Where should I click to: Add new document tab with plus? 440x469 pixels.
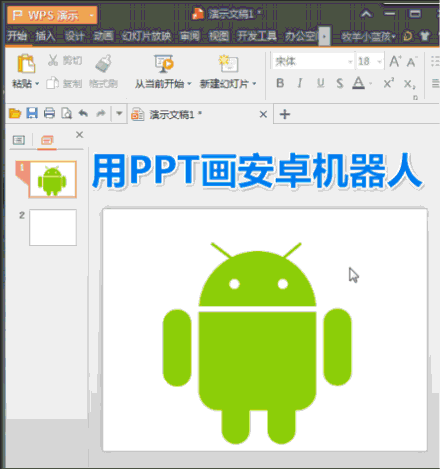coord(285,114)
